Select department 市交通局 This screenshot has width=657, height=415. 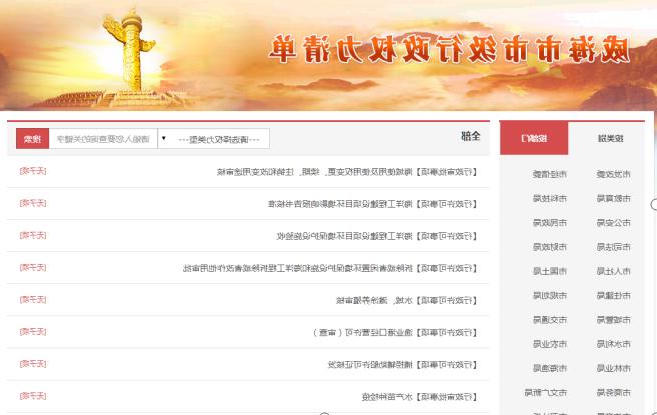coord(550,320)
